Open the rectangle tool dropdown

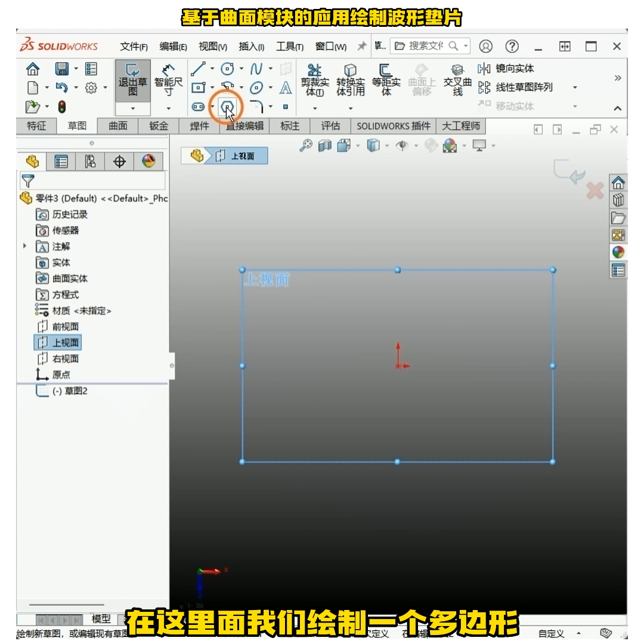[x=212, y=88]
